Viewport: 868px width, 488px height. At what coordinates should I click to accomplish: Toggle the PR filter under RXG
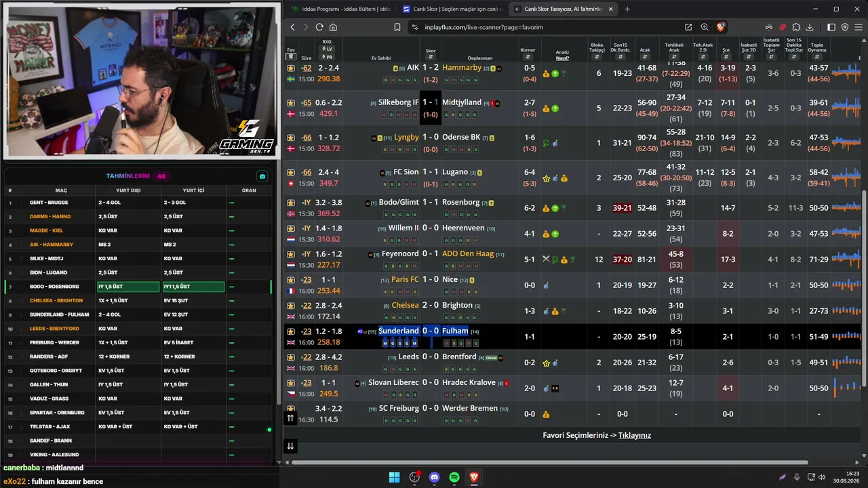[328, 57]
